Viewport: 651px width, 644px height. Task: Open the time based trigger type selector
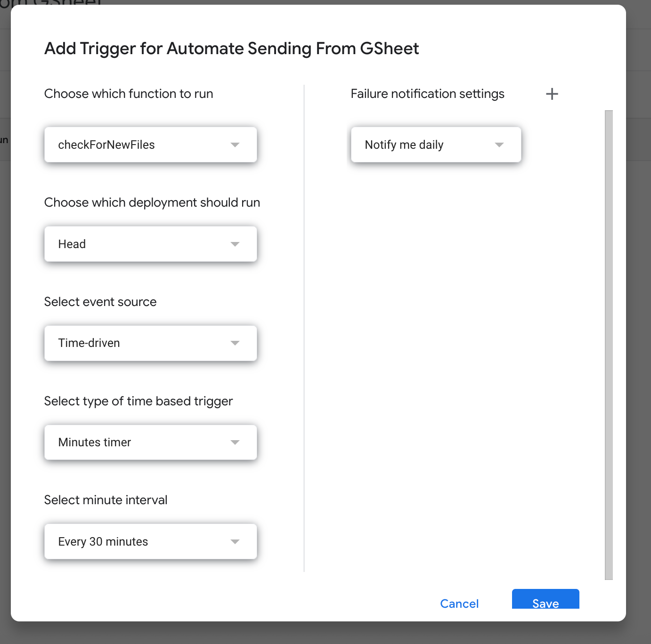(x=150, y=442)
